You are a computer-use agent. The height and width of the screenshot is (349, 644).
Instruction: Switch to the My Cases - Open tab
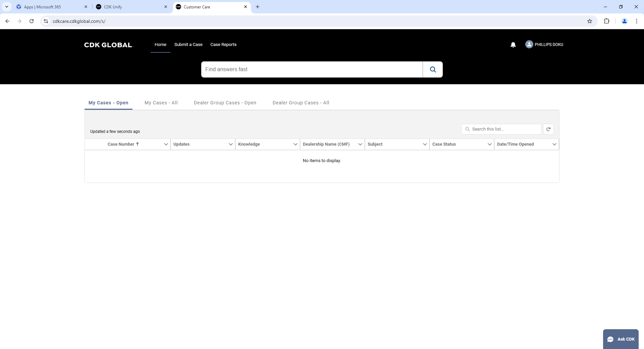(x=108, y=103)
